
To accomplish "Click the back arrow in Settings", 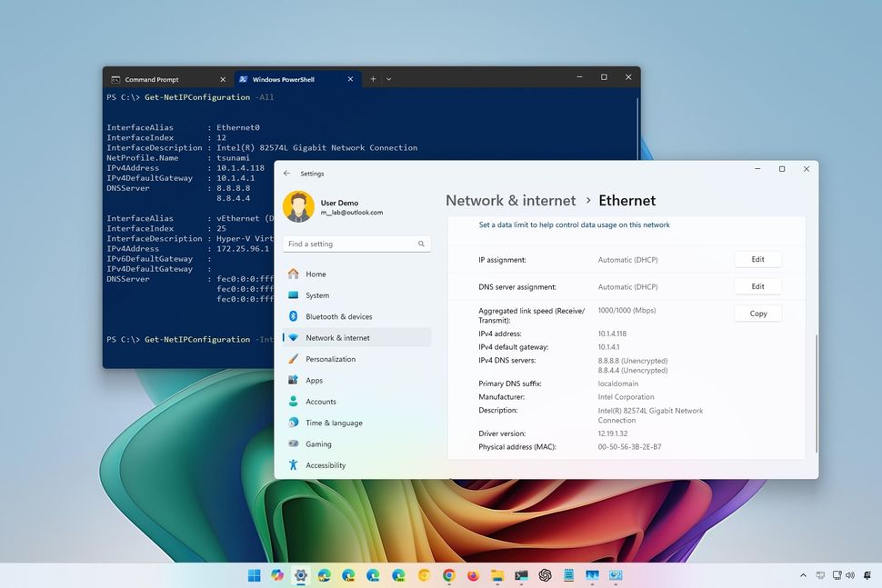I will (x=286, y=173).
